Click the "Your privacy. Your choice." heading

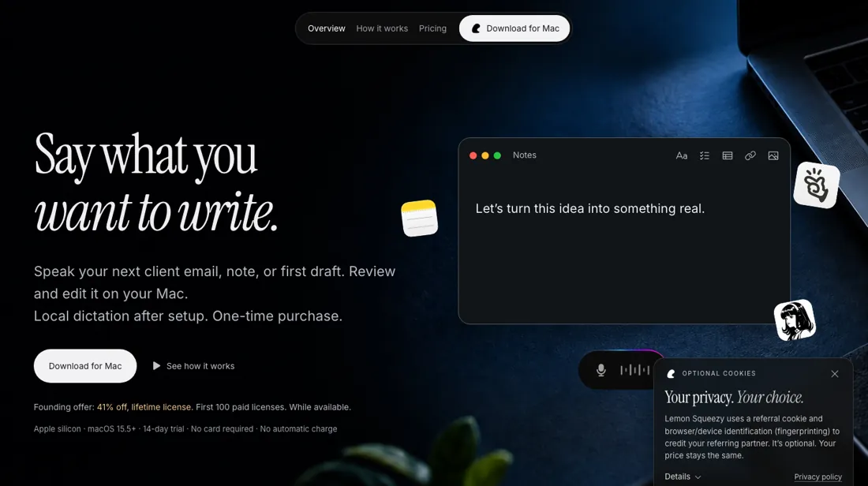pyautogui.click(x=734, y=397)
